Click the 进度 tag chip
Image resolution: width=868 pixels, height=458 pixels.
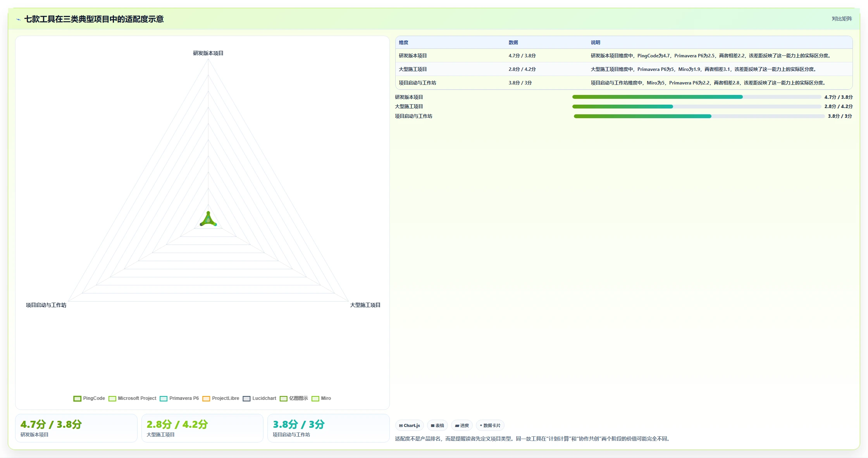pos(462,425)
